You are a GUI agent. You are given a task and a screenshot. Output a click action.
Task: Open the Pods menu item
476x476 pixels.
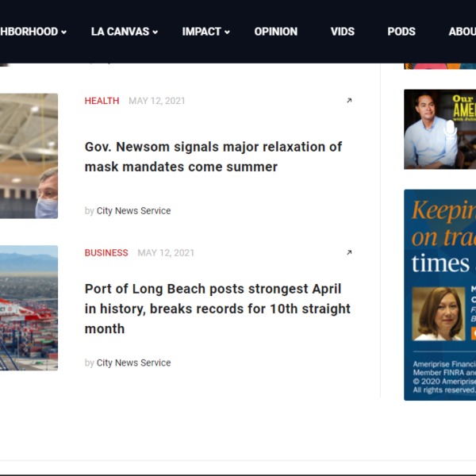pos(401,32)
